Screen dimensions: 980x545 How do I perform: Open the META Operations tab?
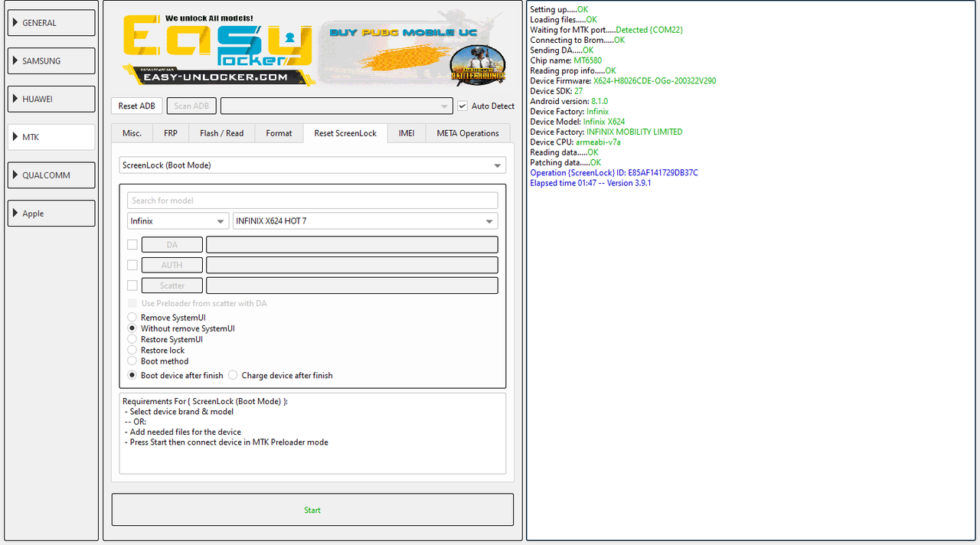point(468,133)
